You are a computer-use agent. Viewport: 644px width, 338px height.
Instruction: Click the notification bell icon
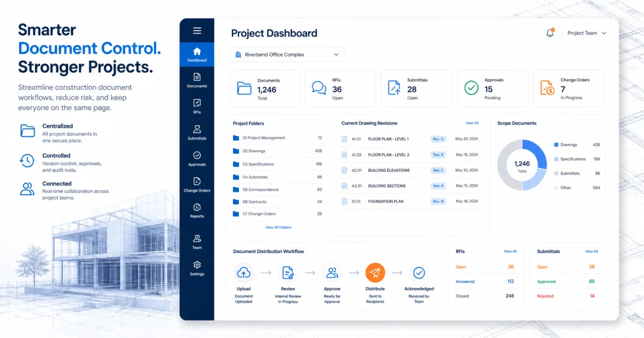click(550, 33)
